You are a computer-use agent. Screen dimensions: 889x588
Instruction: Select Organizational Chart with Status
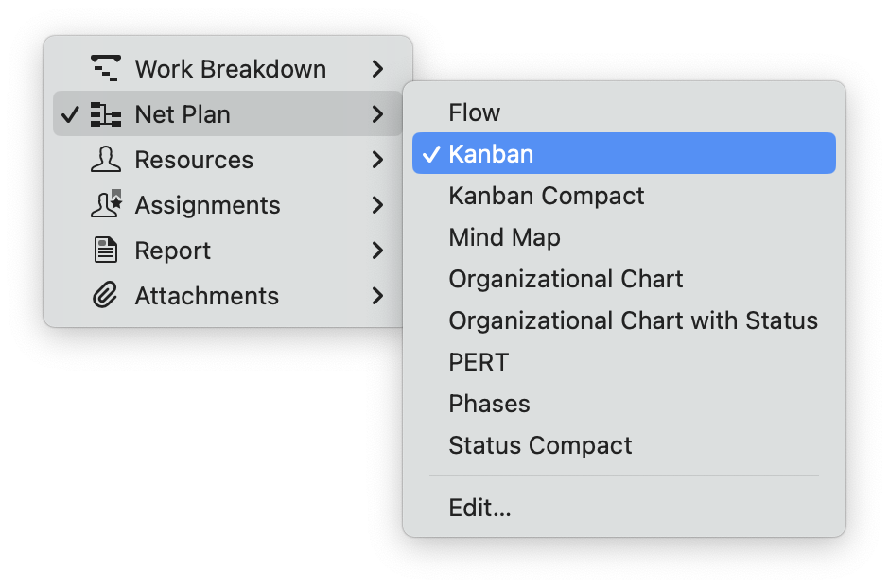[x=633, y=320]
